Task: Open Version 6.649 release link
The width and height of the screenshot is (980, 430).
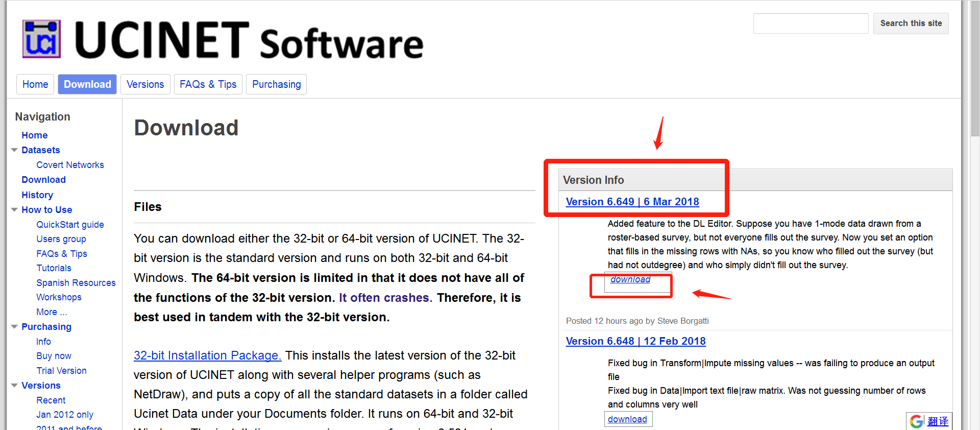Action: [632, 202]
